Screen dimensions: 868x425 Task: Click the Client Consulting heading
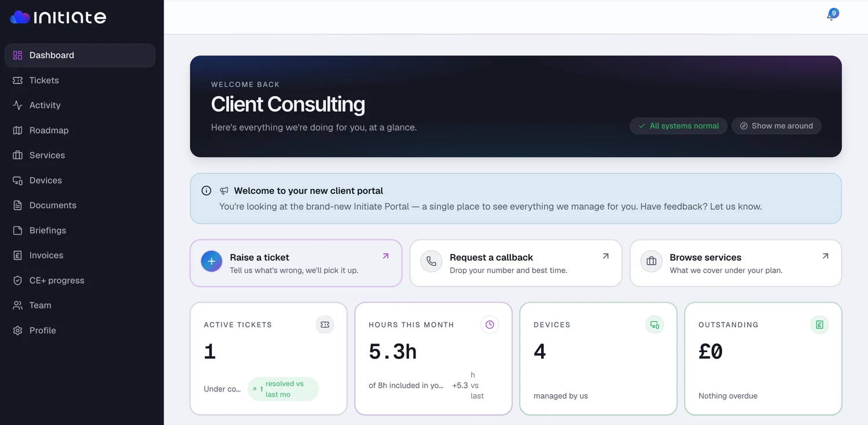tap(288, 104)
